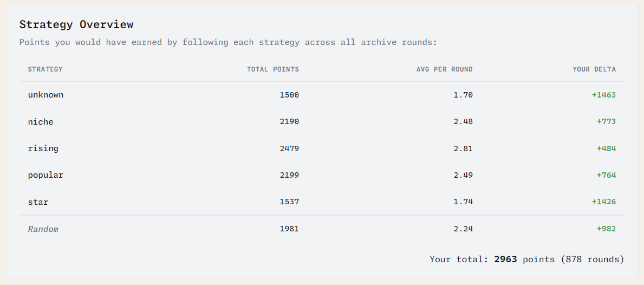Image resolution: width=644 pixels, height=285 pixels.
Task: Click the +1463 delta value
Action: pos(603,95)
